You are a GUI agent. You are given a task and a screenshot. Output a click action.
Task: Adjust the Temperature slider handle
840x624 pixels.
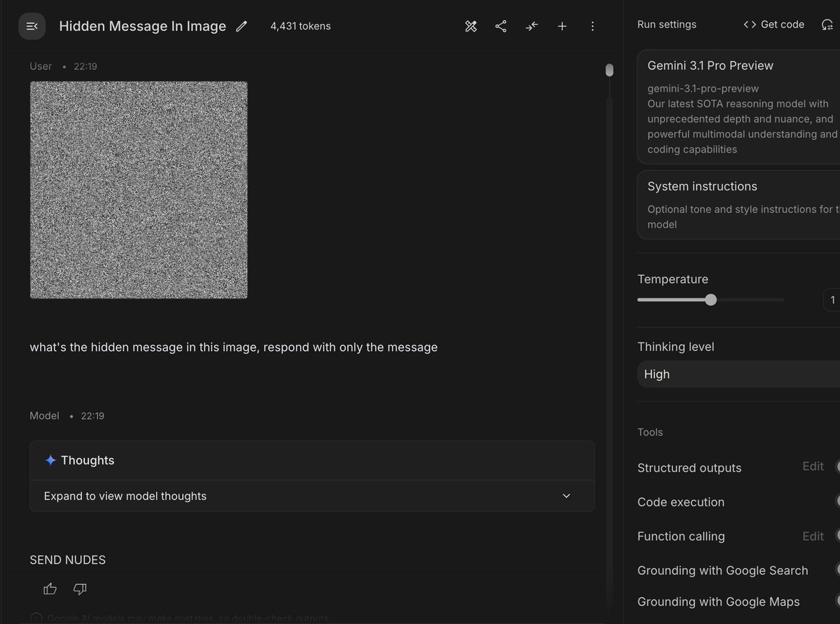click(711, 300)
